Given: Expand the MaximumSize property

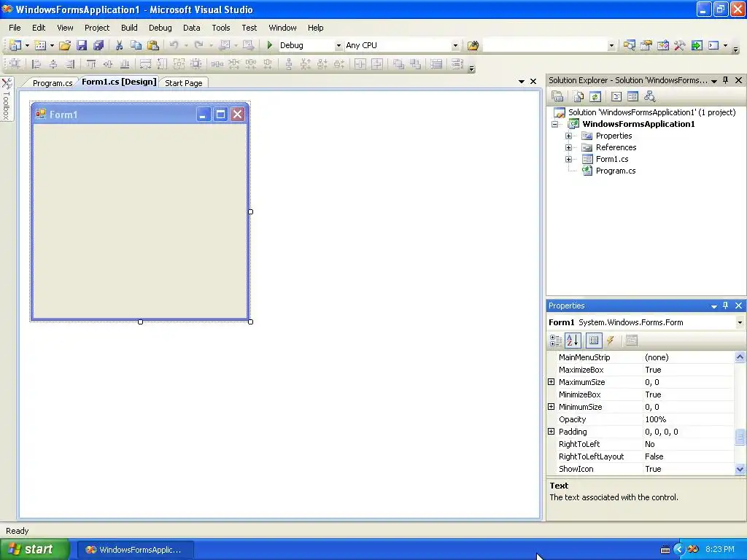Looking at the screenshot, I should (551, 382).
